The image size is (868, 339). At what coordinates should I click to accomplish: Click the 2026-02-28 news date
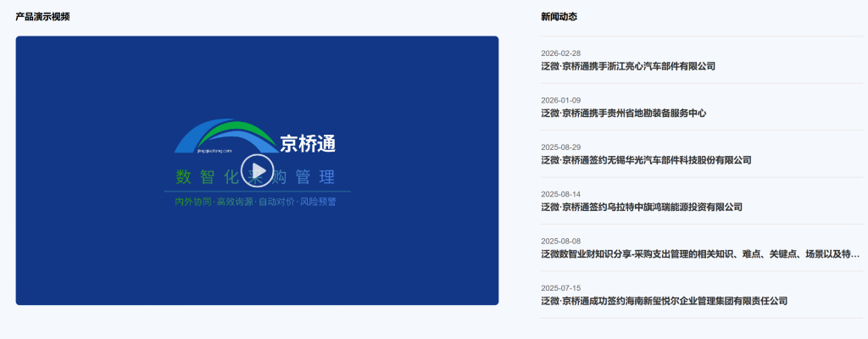(561, 53)
